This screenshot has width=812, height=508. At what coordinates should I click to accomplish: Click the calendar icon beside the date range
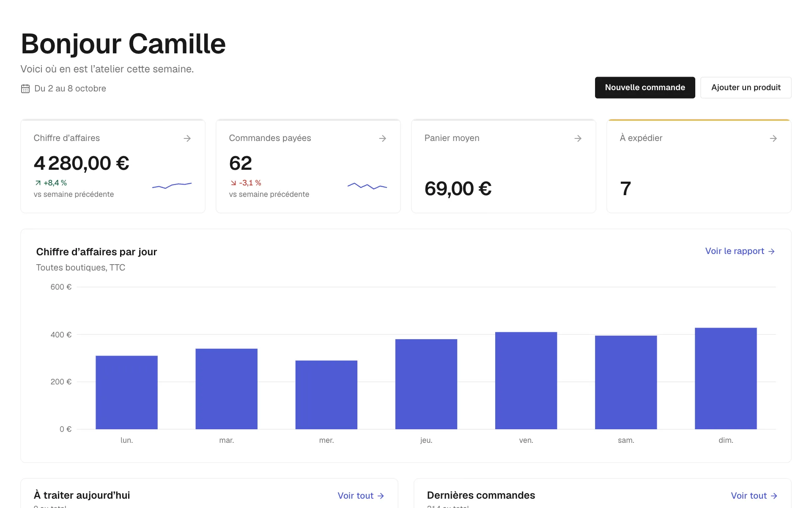pos(25,88)
